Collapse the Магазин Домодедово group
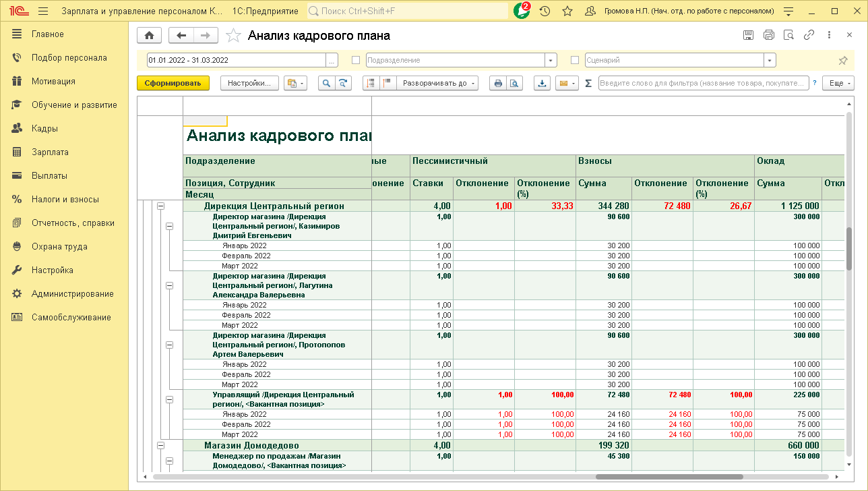Image resolution: width=868 pixels, height=491 pixels. tap(160, 446)
